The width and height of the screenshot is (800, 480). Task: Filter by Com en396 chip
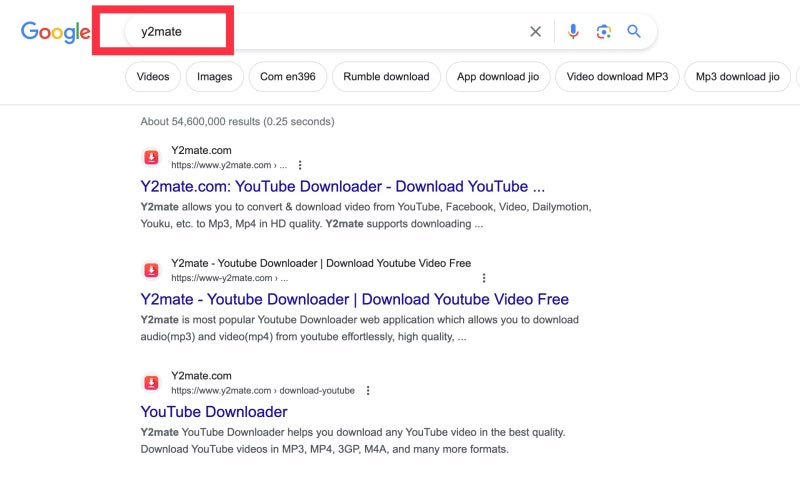tap(287, 77)
